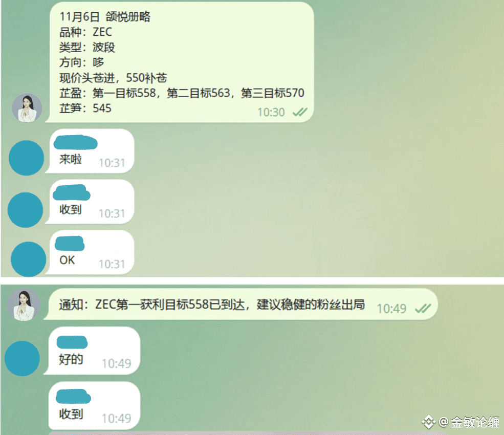Screen dimensions: 504x435
Task: Click the blue avatar next to OK message
Action: pyautogui.click(x=28, y=259)
